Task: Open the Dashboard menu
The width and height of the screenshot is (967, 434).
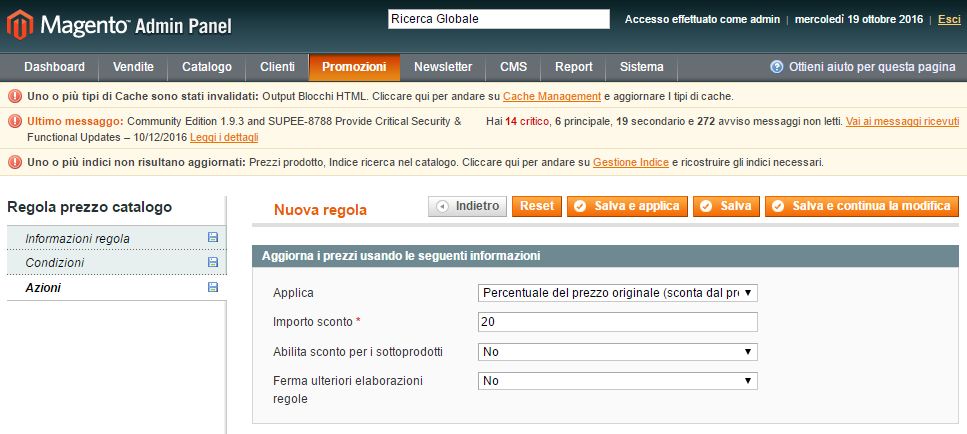Action: (x=54, y=67)
